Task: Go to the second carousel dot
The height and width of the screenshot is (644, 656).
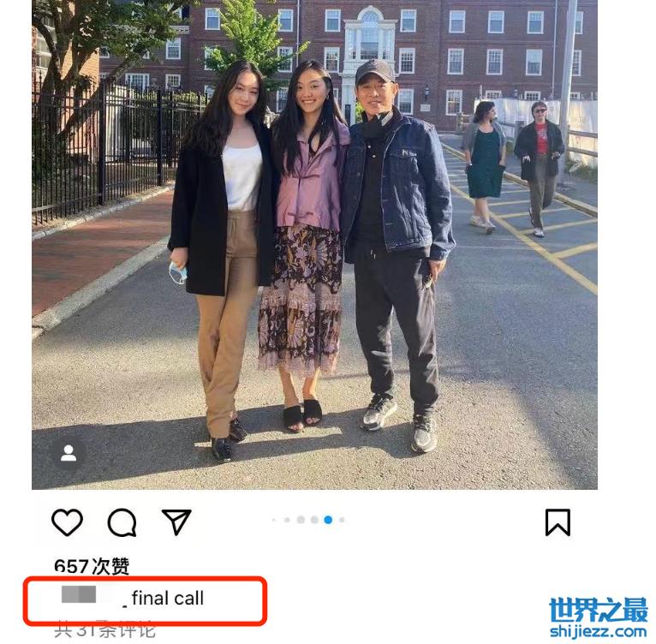Action: (287, 520)
